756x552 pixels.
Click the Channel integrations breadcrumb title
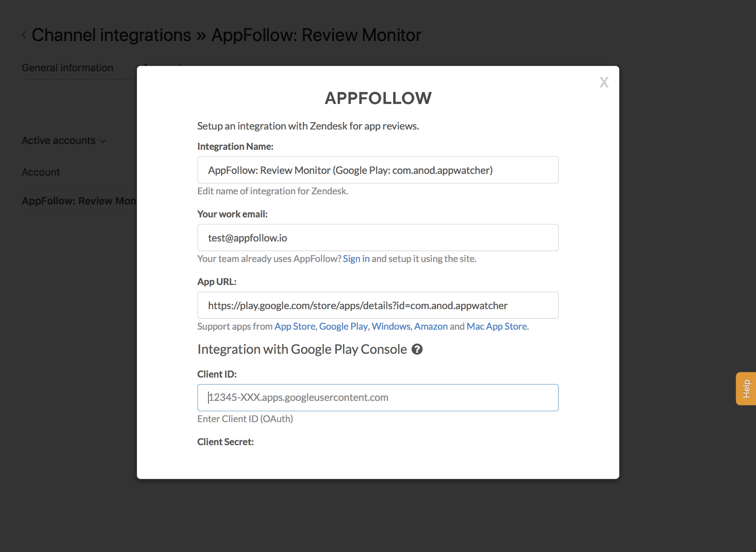tap(112, 35)
